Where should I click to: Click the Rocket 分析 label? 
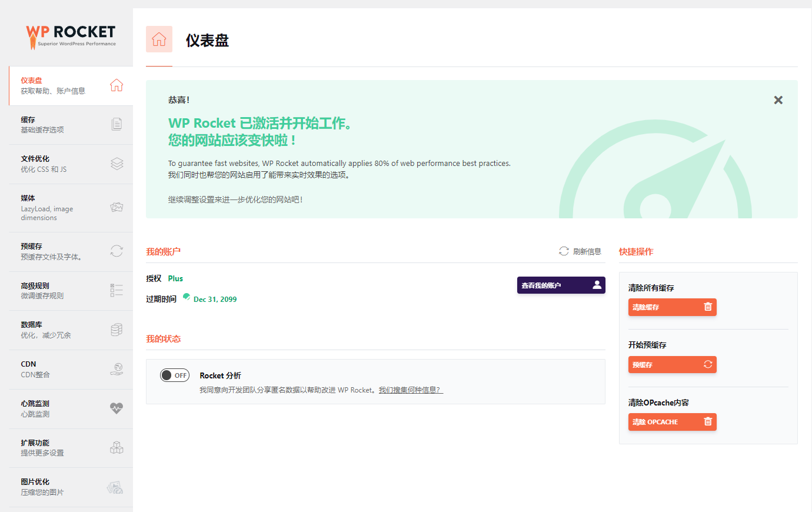point(220,375)
